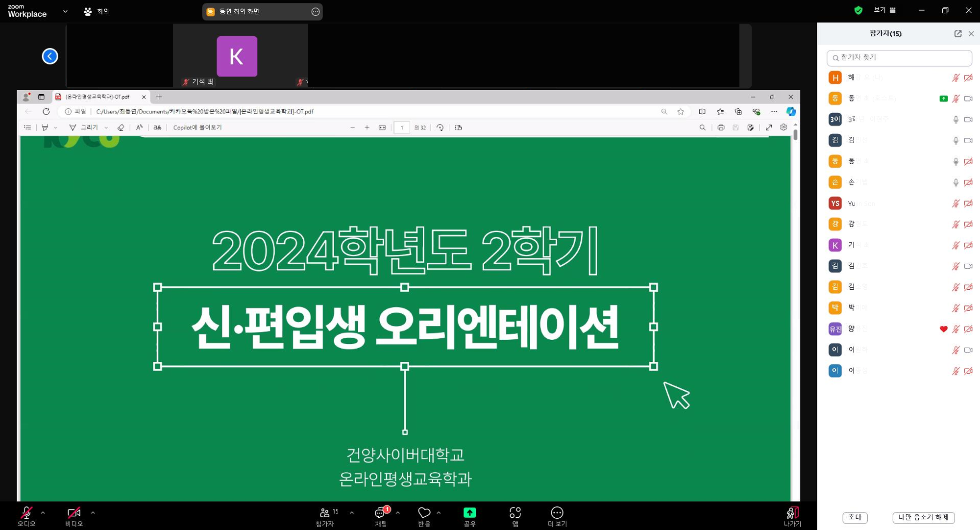Refresh the page in shared Edge window
The image size is (980, 530).
point(46,112)
